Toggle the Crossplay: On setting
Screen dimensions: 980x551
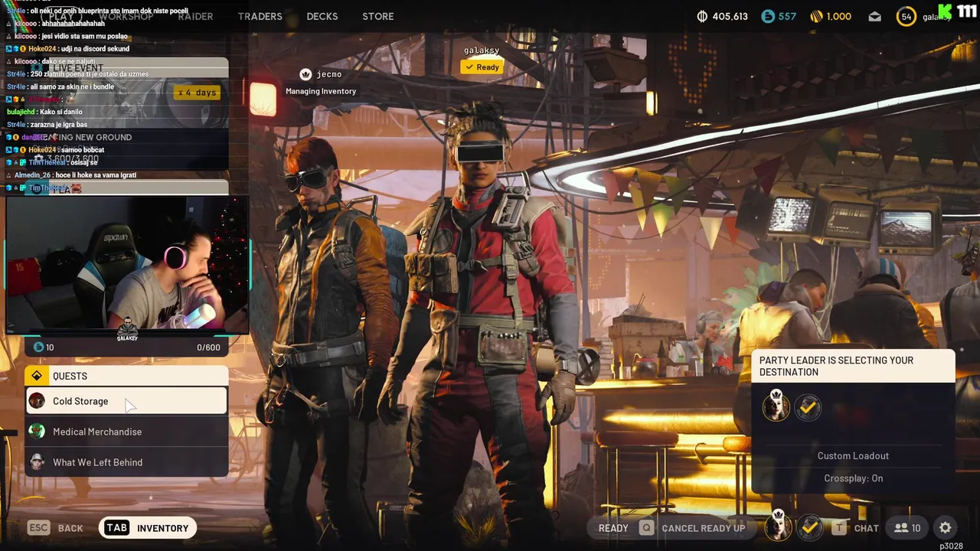click(x=853, y=478)
